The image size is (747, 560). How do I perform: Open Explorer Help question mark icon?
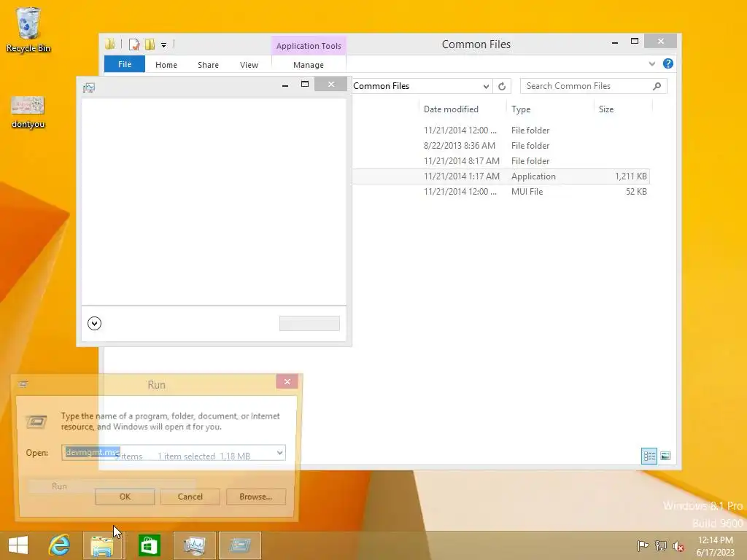pos(668,64)
